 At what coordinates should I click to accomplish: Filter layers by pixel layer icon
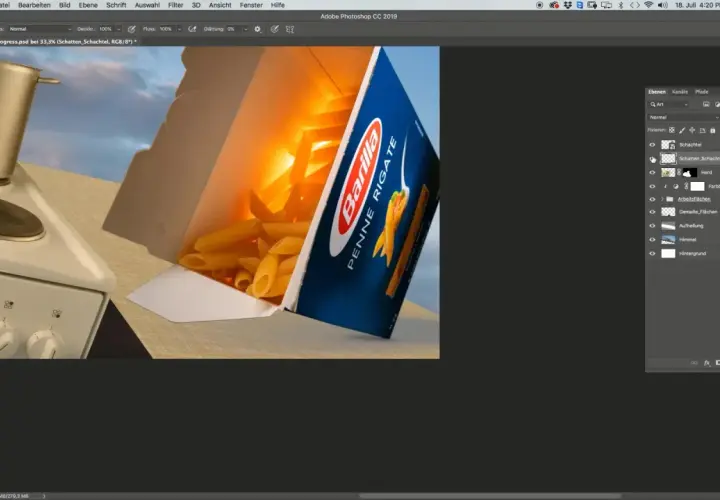(x=706, y=104)
